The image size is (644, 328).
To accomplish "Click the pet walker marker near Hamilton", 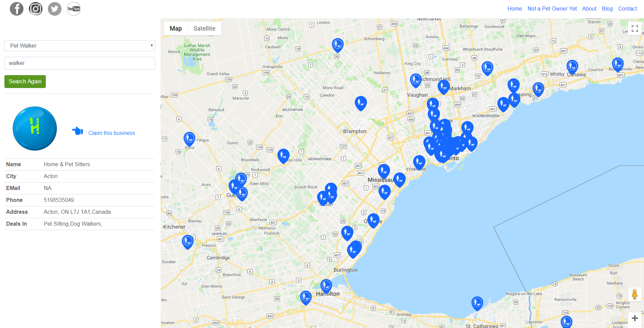I will pyautogui.click(x=326, y=285).
